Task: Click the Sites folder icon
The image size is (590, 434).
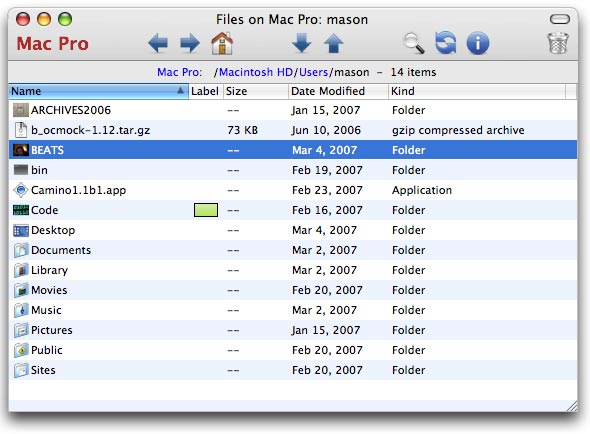Action: click(x=21, y=370)
